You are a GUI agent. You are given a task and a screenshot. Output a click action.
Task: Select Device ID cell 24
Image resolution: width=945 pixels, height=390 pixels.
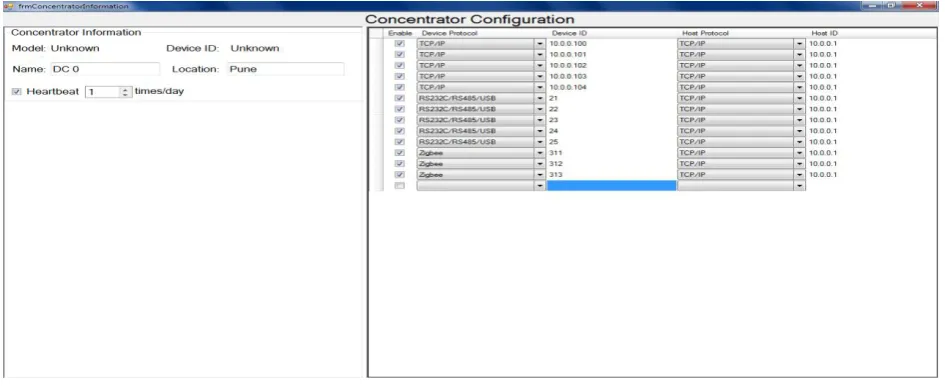[x=611, y=131]
